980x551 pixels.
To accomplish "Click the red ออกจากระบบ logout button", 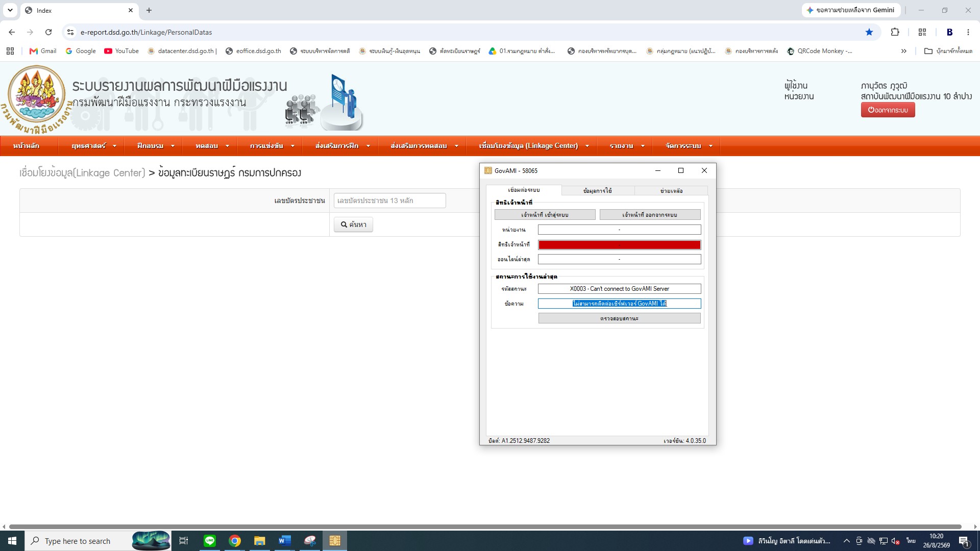I will point(888,110).
